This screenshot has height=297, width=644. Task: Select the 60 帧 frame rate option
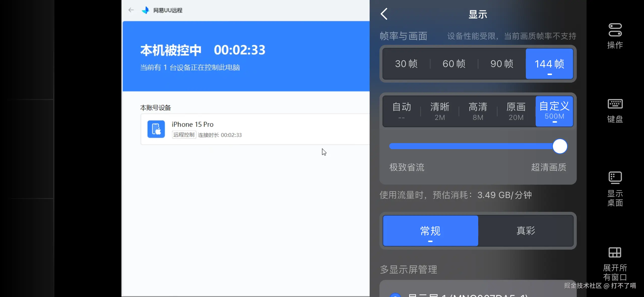pos(454,64)
